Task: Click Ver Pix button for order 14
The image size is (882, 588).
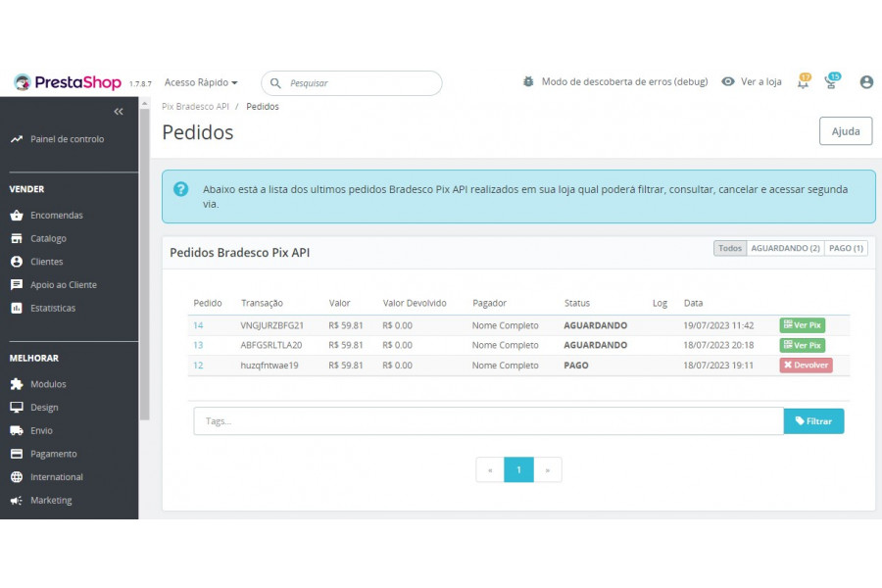Action: tap(802, 325)
